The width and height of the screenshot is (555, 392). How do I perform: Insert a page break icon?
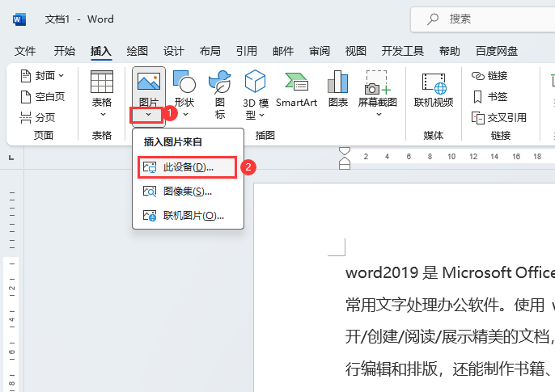click(x=26, y=118)
